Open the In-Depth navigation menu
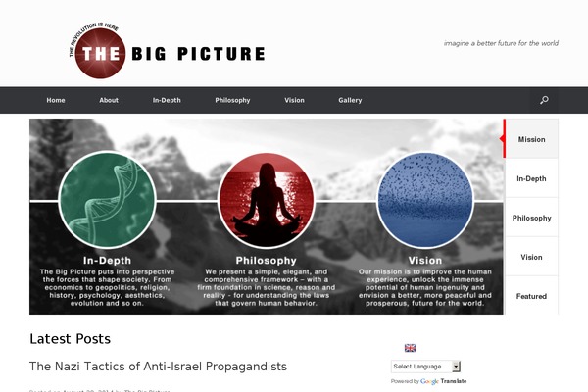The height and width of the screenshot is (392, 588). pos(167,100)
